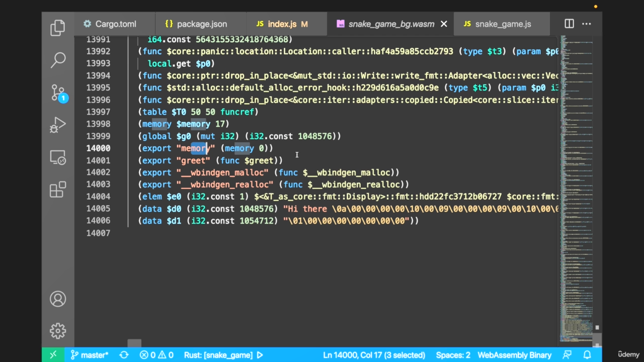Open the Extensions view icon
This screenshot has height=362, width=644.
pyautogui.click(x=58, y=190)
